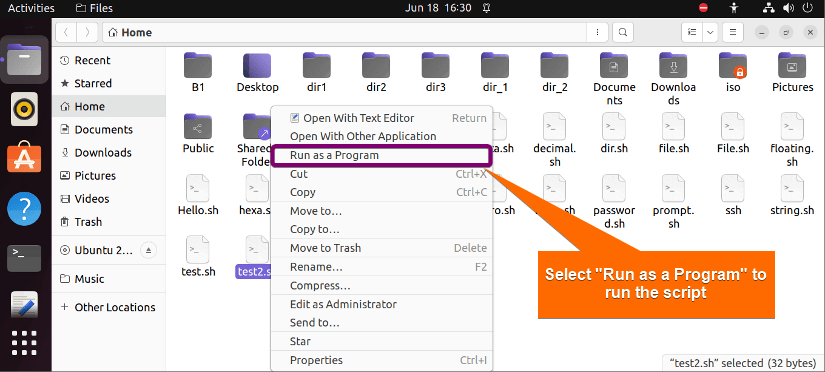Select the dir2 folder icon
Image resolution: width=825 pixels, height=372 pixels.
376,65
